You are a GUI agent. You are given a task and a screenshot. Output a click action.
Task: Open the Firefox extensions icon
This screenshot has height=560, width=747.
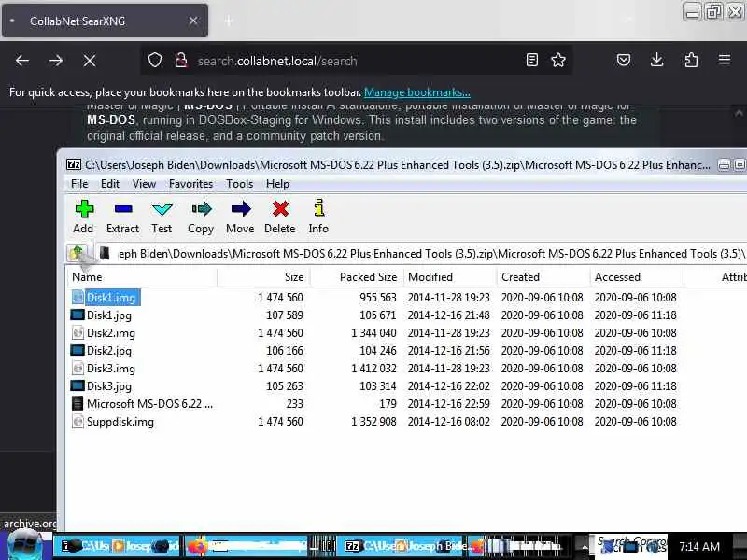(x=691, y=60)
